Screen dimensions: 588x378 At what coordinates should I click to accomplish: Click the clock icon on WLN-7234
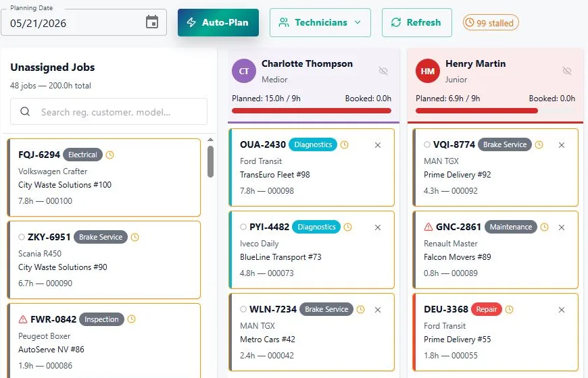(361, 309)
